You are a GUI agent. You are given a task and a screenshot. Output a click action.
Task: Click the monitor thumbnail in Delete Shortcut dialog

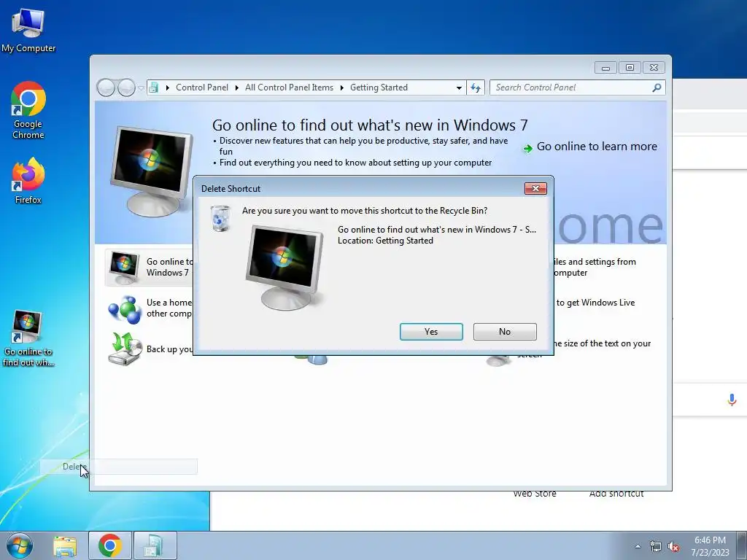point(285,268)
